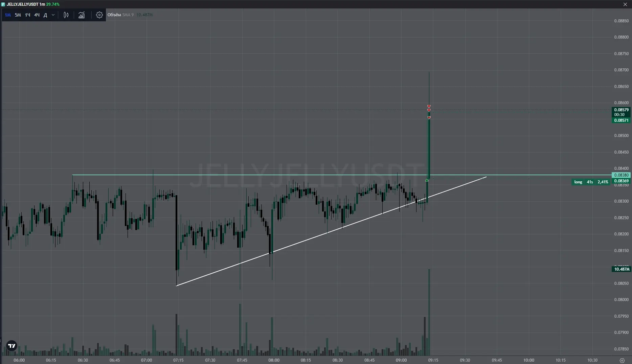Click the SMA 9 indicator parameter text

point(128,15)
